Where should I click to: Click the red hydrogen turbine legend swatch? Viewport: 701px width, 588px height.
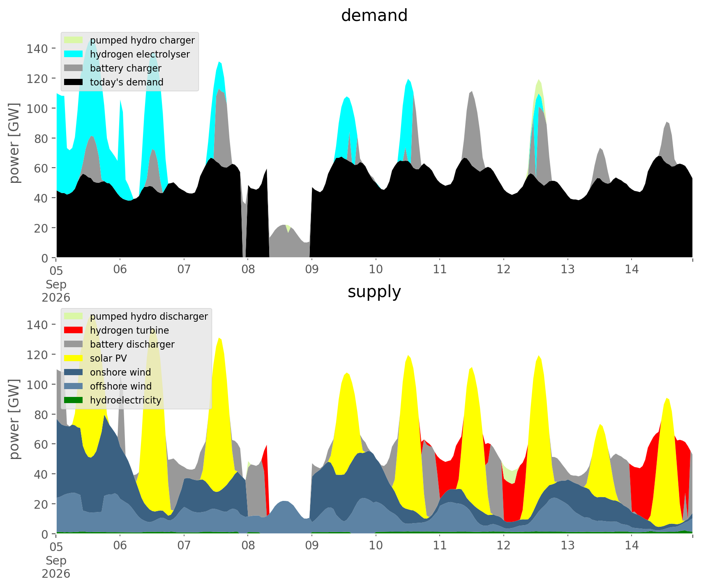click(74, 330)
